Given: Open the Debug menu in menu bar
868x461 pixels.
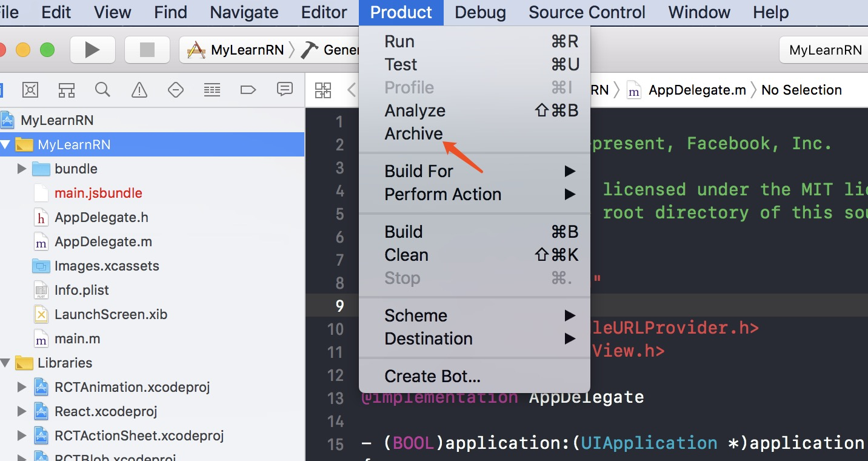Looking at the screenshot, I should point(480,12).
